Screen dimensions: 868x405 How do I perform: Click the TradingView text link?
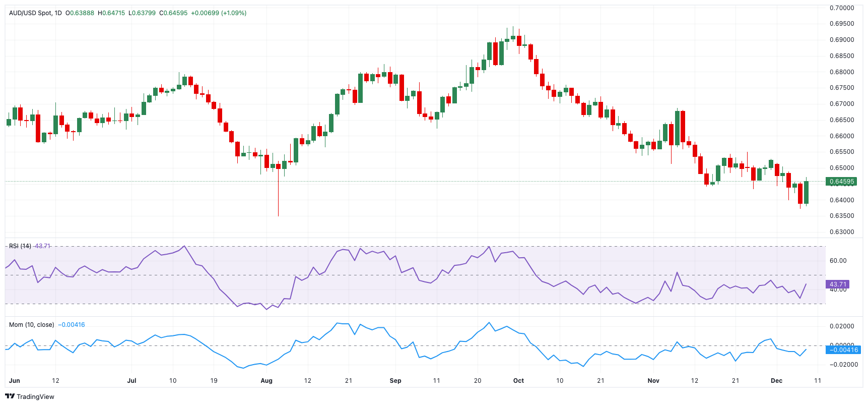pyautogui.click(x=35, y=397)
